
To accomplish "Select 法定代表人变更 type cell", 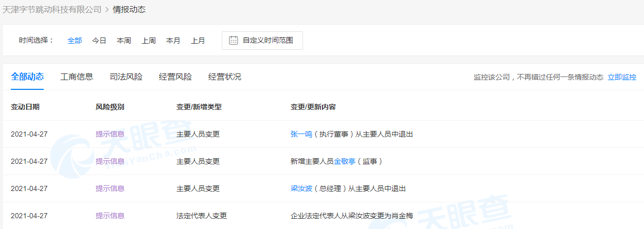I will (x=202, y=216).
